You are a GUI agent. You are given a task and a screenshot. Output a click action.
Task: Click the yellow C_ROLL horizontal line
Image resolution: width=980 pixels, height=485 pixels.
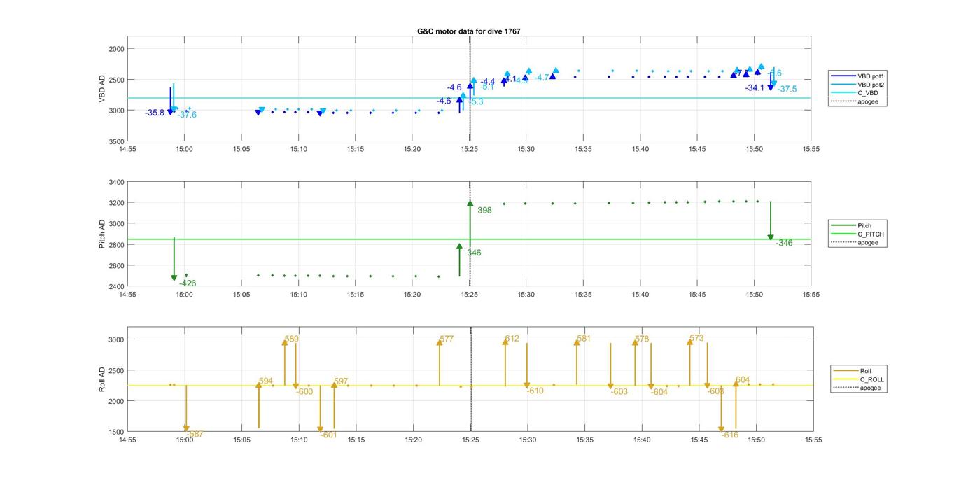(x=469, y=385)
